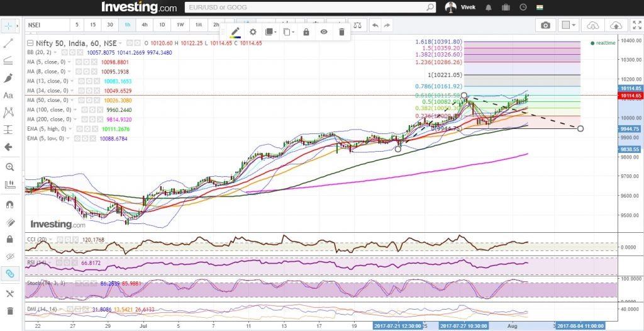Activate the zoom in magnifier tool
Screen dimensions: 644x331
pos(9,167)
